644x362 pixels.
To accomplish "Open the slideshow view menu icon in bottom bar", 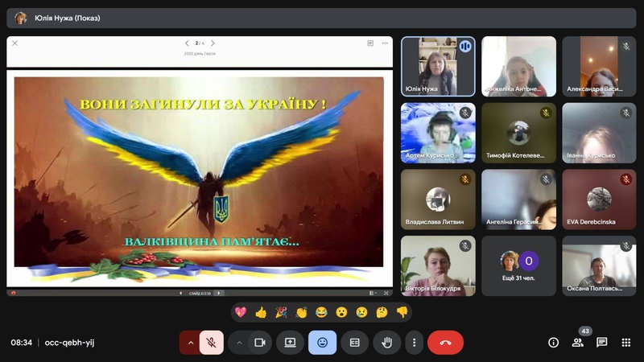I will pyautogui.click(x=373, y=293).
